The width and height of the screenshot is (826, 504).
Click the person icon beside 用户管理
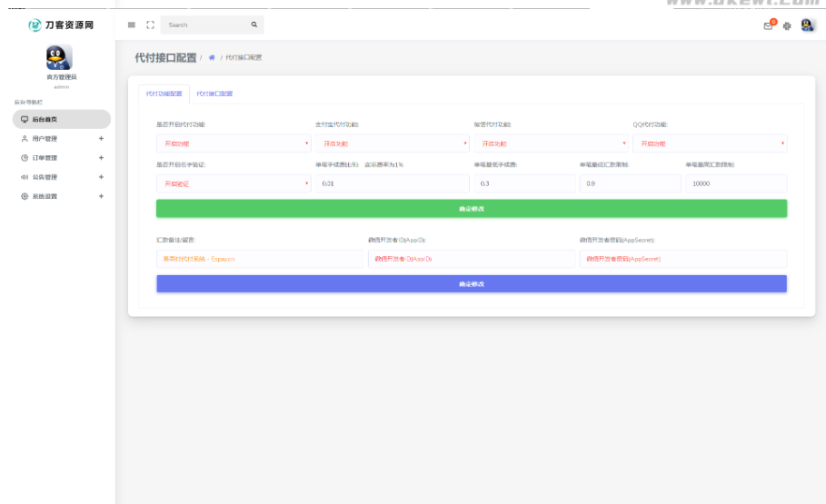click(25, 139)
